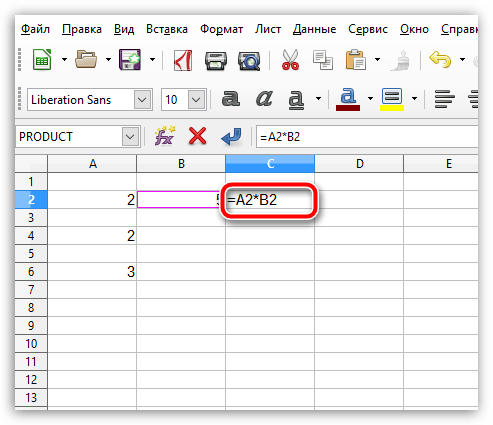Open the Формат menu
Viewport: 493px width, 425px height.
(x=221, y=29)
